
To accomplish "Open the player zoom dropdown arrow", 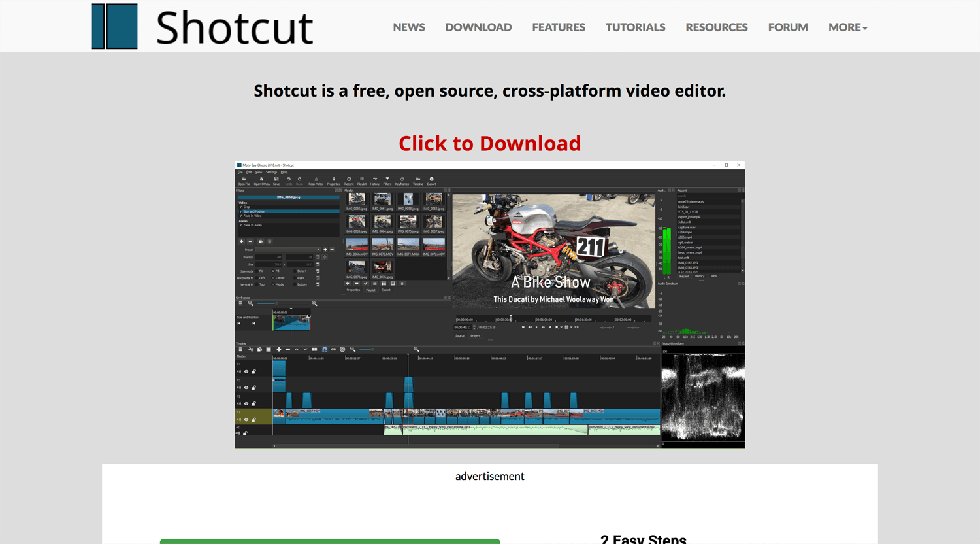I will (x=561, y=327).
